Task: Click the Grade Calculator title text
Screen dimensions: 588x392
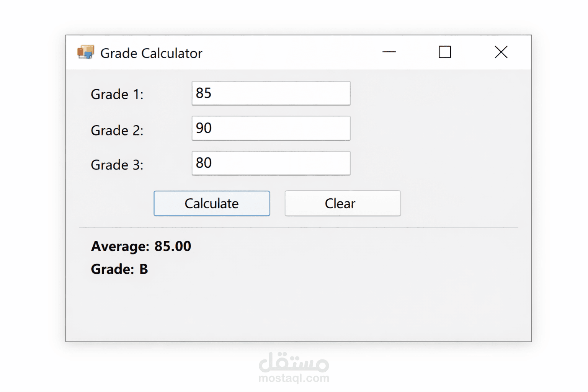Action: pos(151,53)
